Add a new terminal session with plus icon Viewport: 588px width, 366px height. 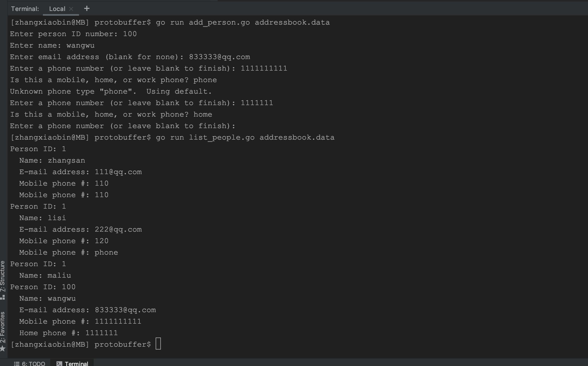click(87, 9)
